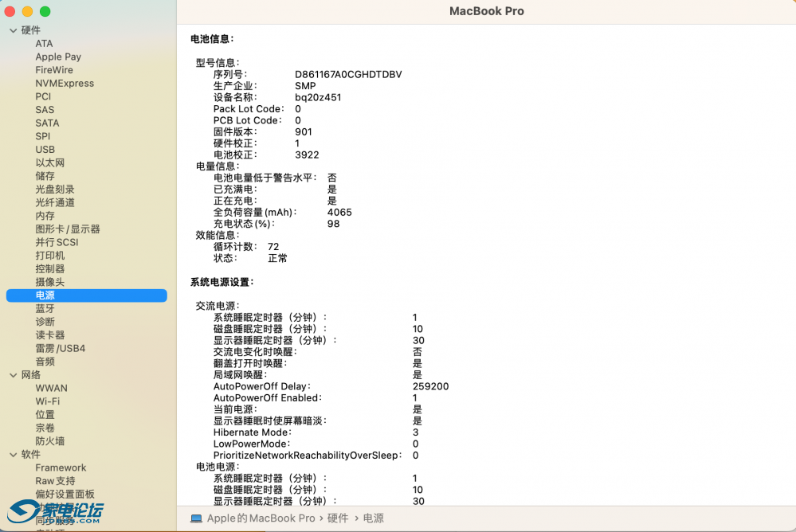Click the full charge capacity value 4065

click(339, 212)
